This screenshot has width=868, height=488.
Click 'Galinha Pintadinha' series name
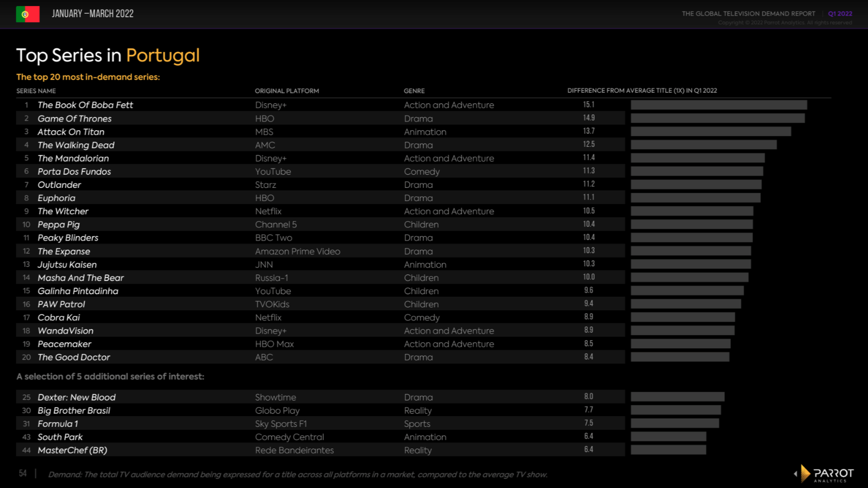pyautogui.click(x=78, y=291)
